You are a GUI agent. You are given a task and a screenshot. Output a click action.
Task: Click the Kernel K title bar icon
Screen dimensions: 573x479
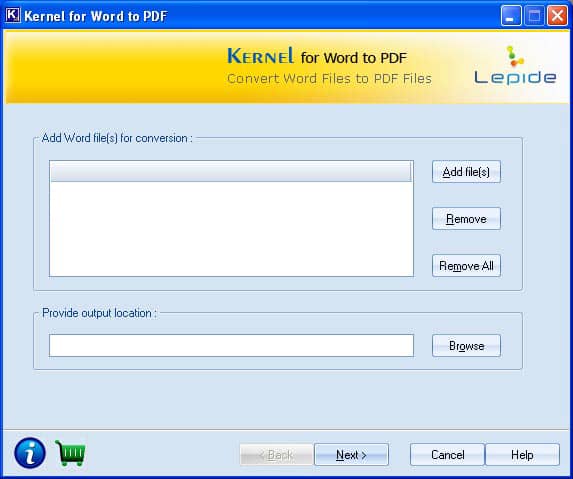coord(13,15)
